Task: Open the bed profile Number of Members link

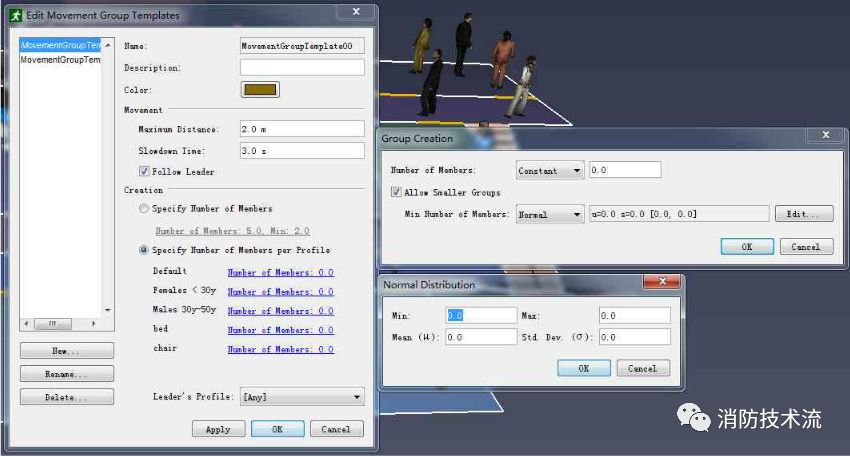Action: coord(280,330)
